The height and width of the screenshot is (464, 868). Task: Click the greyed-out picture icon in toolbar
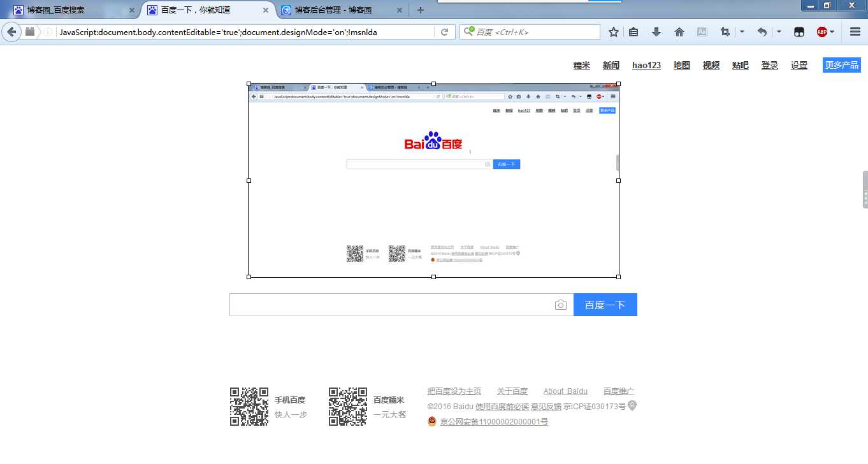(x=702, y=32)
